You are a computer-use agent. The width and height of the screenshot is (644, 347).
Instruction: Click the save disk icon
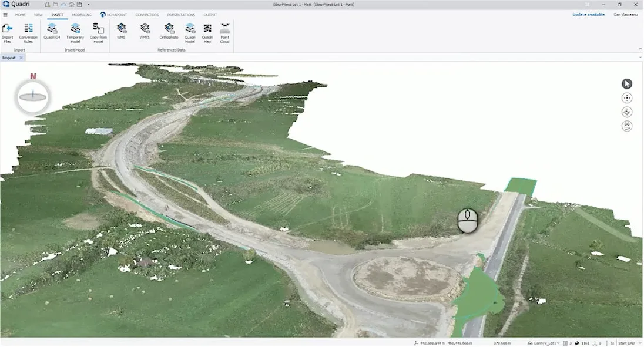79,5
